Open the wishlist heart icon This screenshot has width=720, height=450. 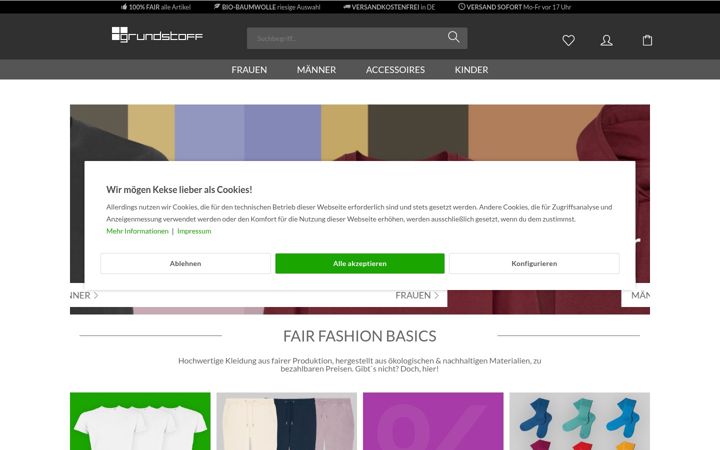point(568,40)
